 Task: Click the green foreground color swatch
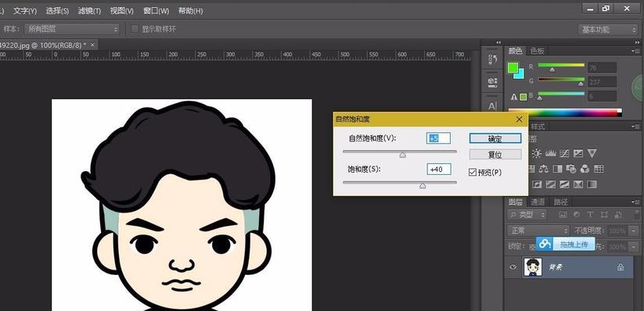pos(513,68)
